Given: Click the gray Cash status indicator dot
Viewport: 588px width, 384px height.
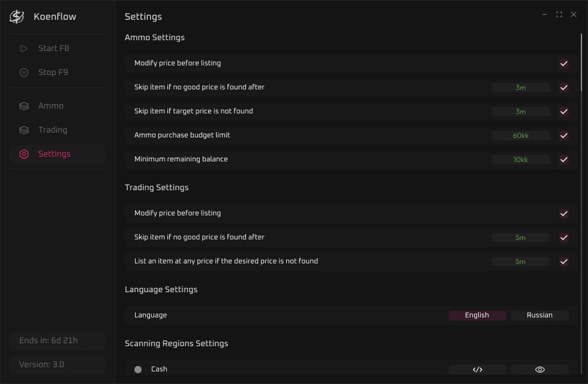Looking at the screenshot, I should click(138, 370).
